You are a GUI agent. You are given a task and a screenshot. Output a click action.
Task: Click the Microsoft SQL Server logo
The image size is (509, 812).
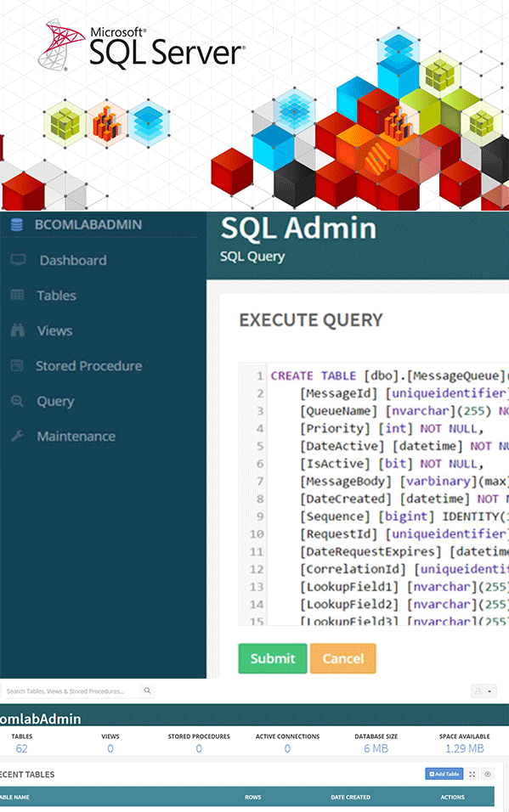coord(142,47)
